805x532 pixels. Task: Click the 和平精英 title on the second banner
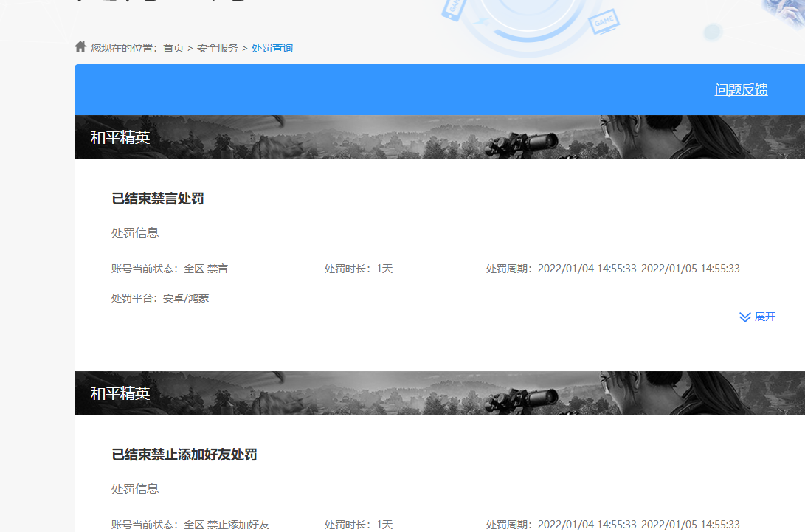coord(120,394)
